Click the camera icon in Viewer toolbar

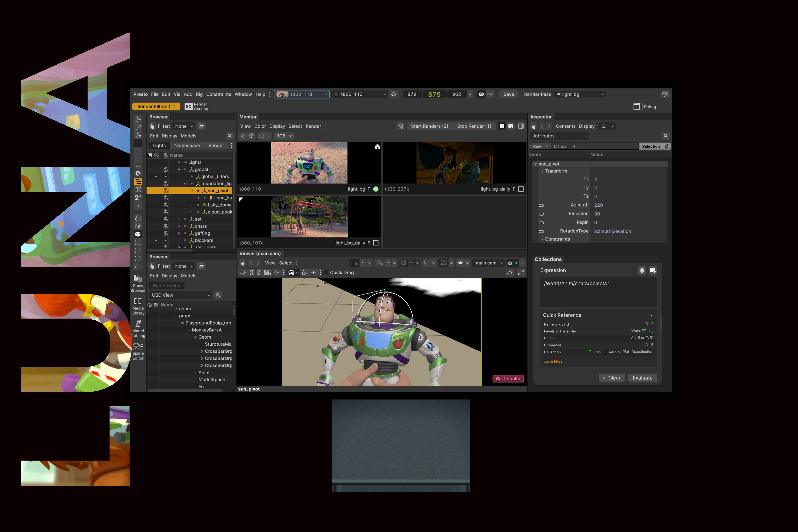tap(267, 272)
